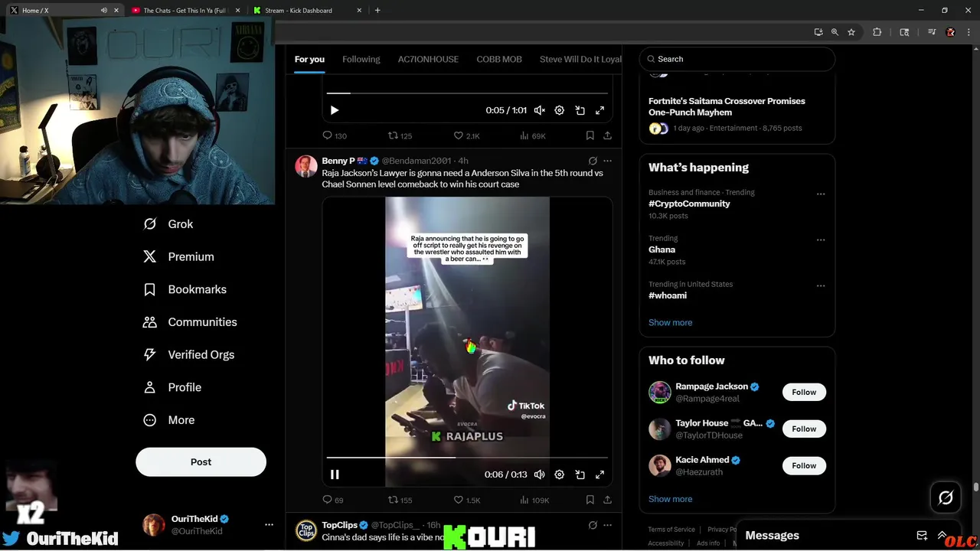The width and height of the screenshot is (980, 551).
Task: Open a new browser tab
Action: (377, 11)
